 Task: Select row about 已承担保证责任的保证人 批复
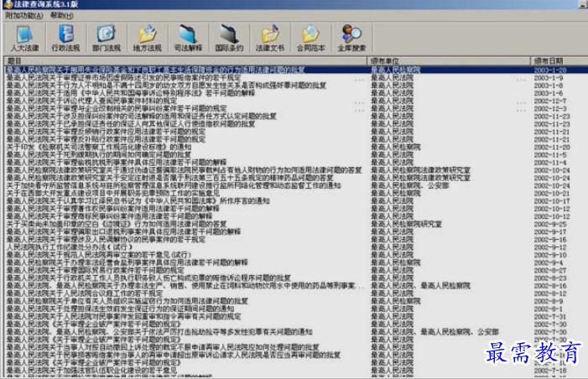point(295,124)
